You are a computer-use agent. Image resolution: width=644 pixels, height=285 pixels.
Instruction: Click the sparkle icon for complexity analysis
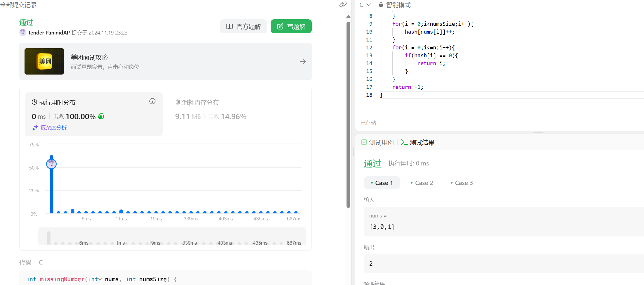click(35, 127)
